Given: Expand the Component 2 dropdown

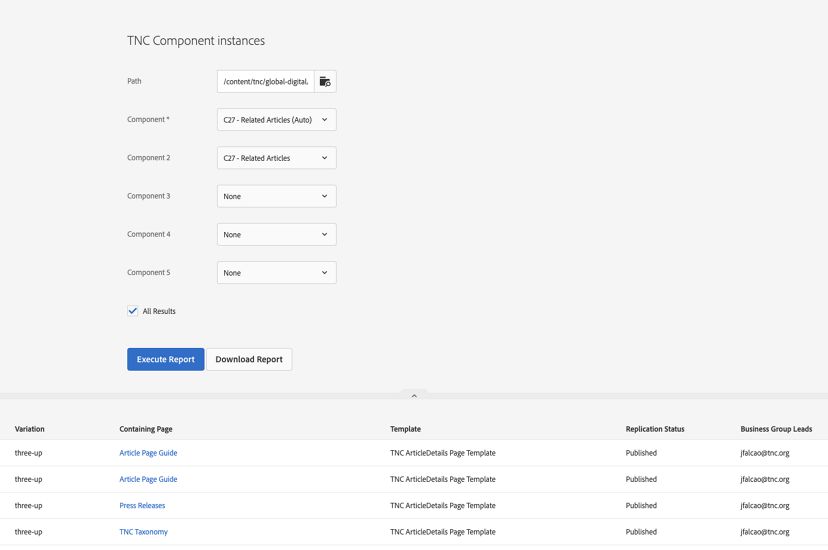Looking at the screenshot, I should tap(276, 158).
